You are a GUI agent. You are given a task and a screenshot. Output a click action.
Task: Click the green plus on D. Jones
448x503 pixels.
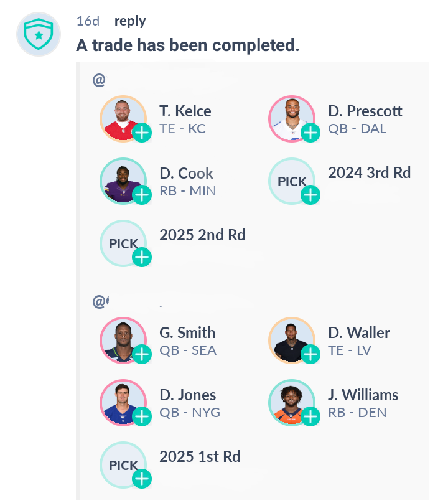click(x=142, y=416)
